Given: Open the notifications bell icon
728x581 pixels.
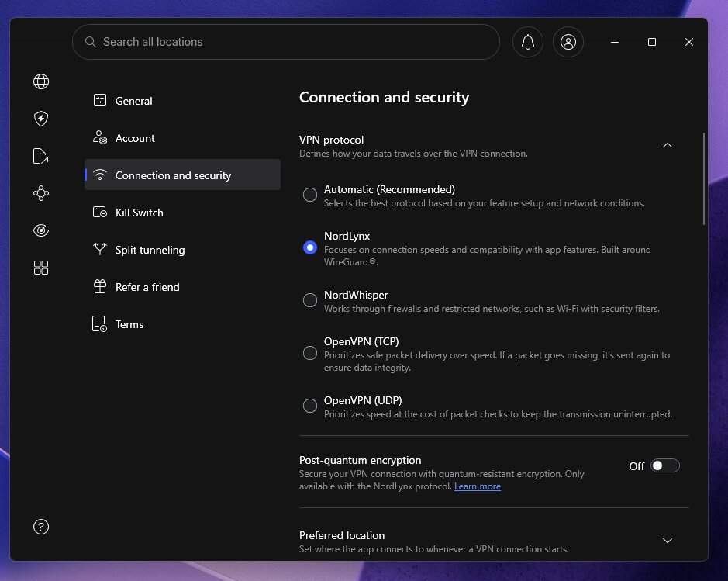Looking at the screenshot, I should pos(528,42).
